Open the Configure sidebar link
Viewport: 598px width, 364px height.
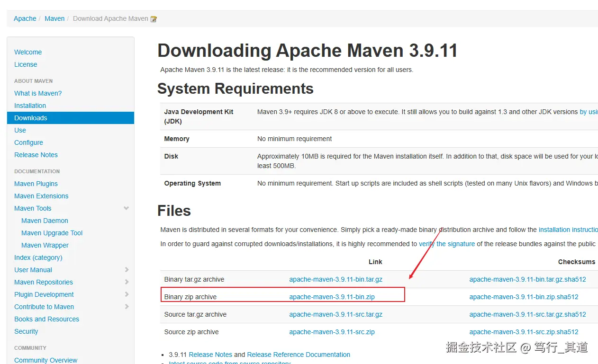28,142
